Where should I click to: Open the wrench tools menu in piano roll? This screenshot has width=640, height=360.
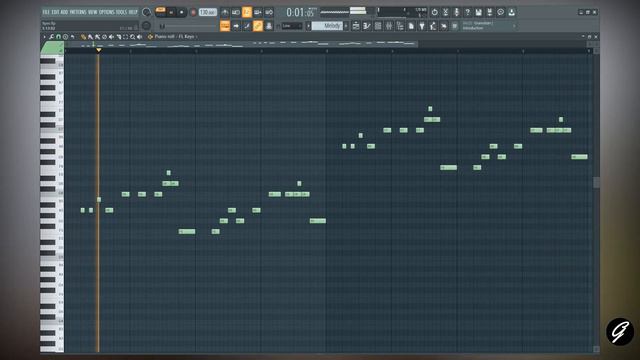51,37
